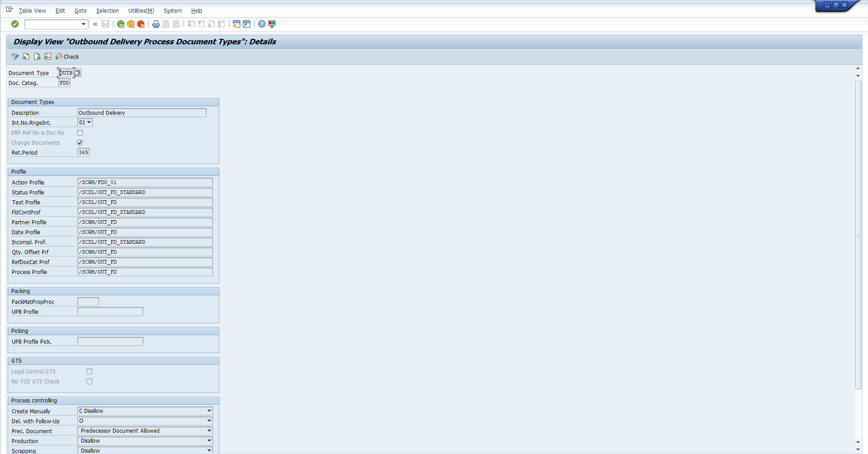Click the green Enter checkmark icon
The width and height of the screenshot is (868, 454).
pos(15,24)
